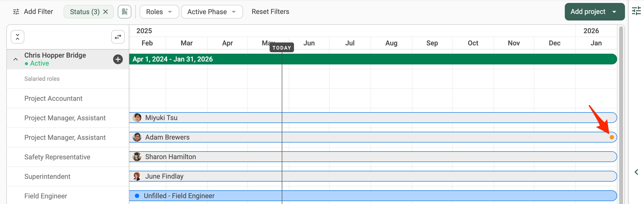The height and width of the screenshot is (204, 644).
Task: Click the Aug month header
Action: [391, 43]
